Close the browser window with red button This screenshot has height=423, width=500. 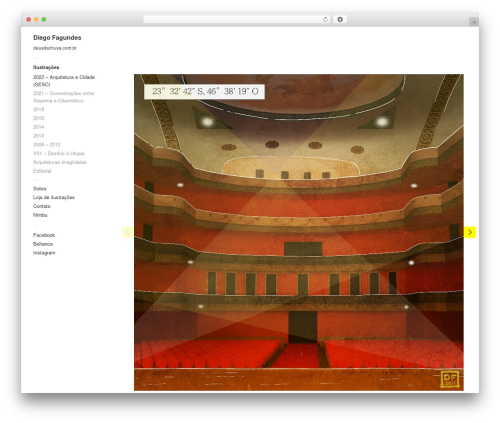click(x=29, y=20)
